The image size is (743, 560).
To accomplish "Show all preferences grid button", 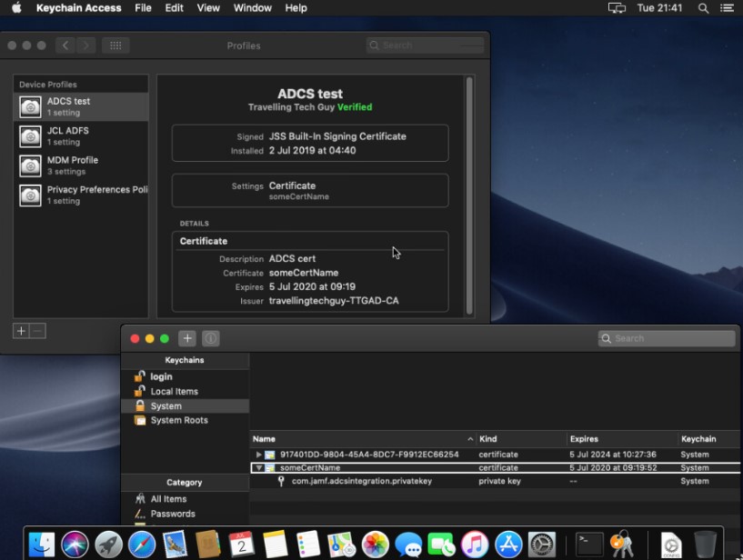I will tap(115, 45).
